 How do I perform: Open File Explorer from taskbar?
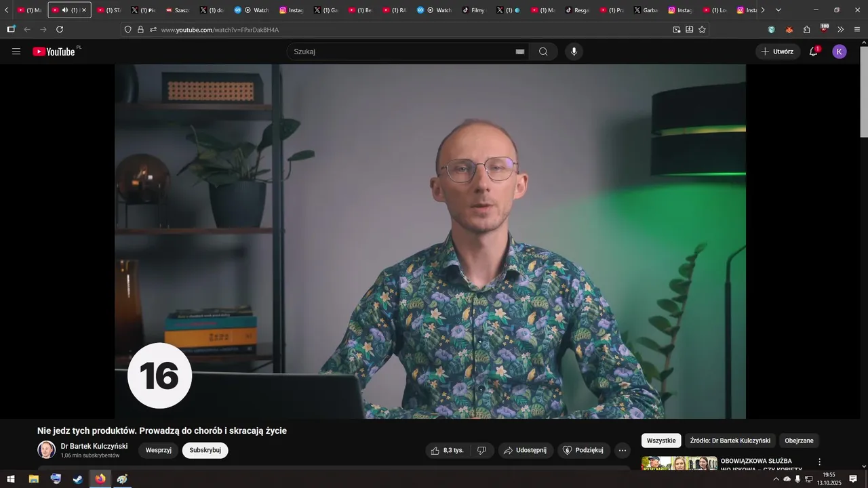(x=33, y=479)
